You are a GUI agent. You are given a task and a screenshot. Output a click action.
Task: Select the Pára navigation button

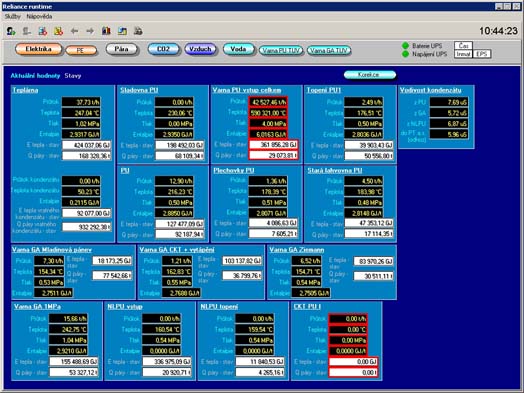pyautogui.click(x=122, y=49)
